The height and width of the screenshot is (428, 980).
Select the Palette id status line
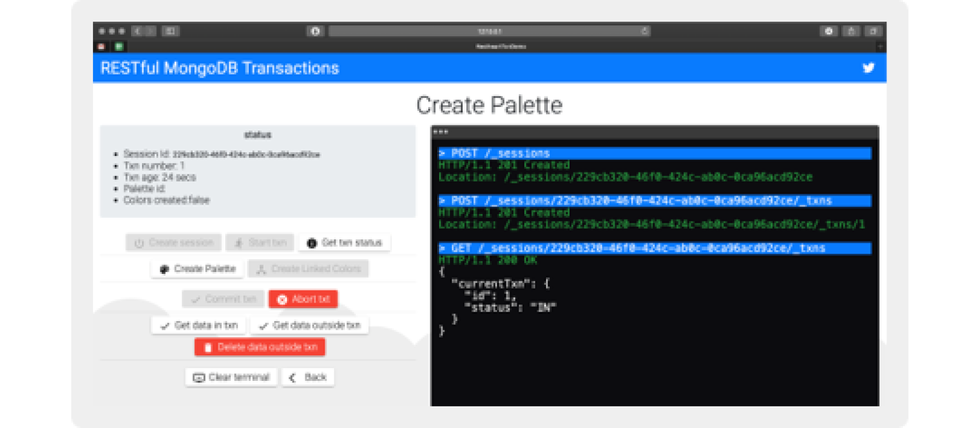[144, 189]
